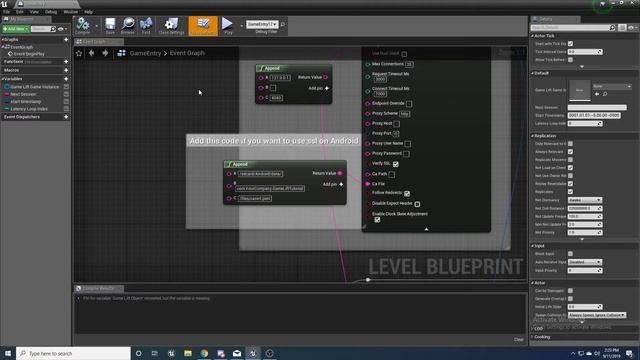Open Compile options dropdown arrow

click(96, 26)
